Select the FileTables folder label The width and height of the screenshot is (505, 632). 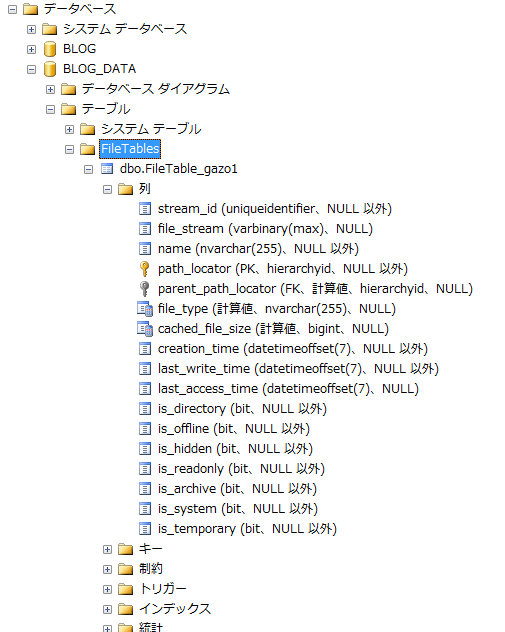coord(130,149)
